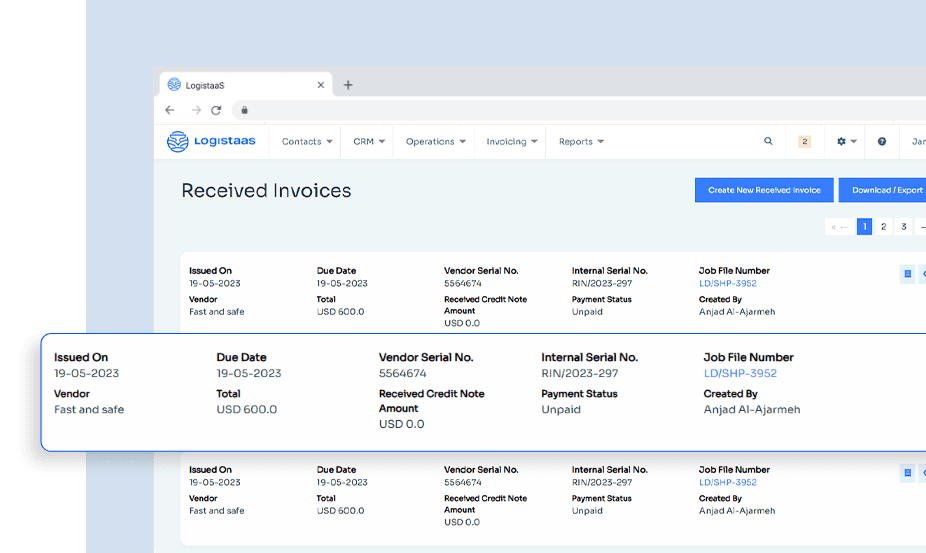
Task: Open the search magnifier icon
Action: (768, 142)
